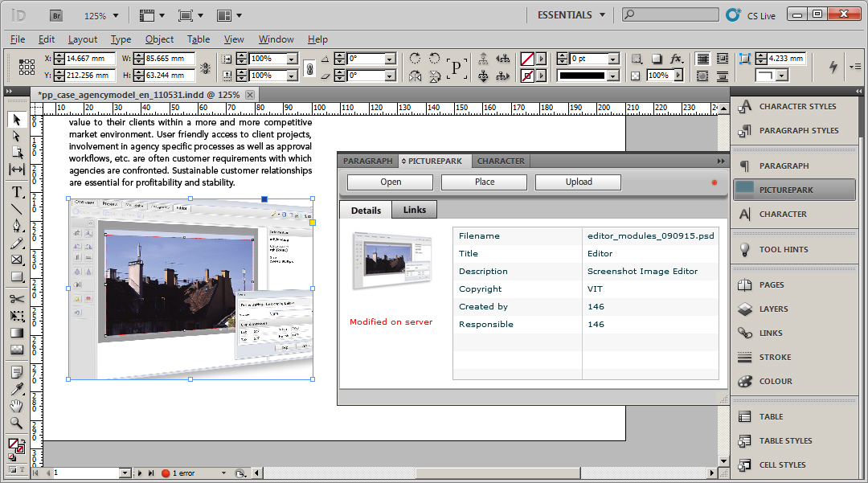Choose the Gradient Swatch tool
The height and width of the screenshot is (483, 868).
17,333
